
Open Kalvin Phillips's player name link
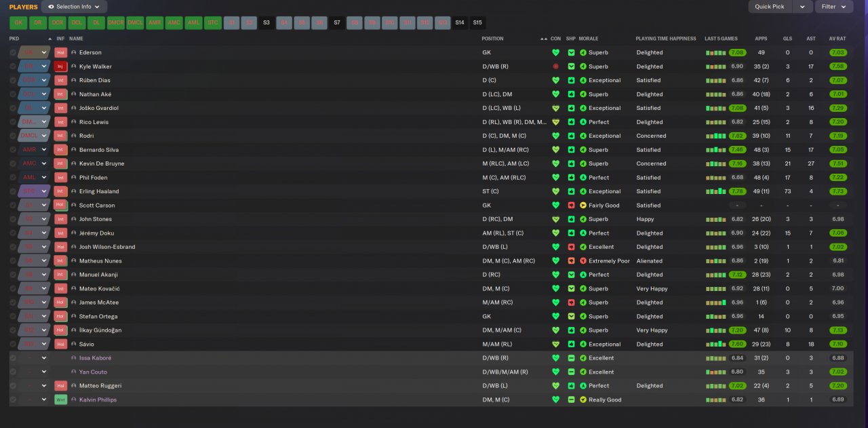point(98,400)
